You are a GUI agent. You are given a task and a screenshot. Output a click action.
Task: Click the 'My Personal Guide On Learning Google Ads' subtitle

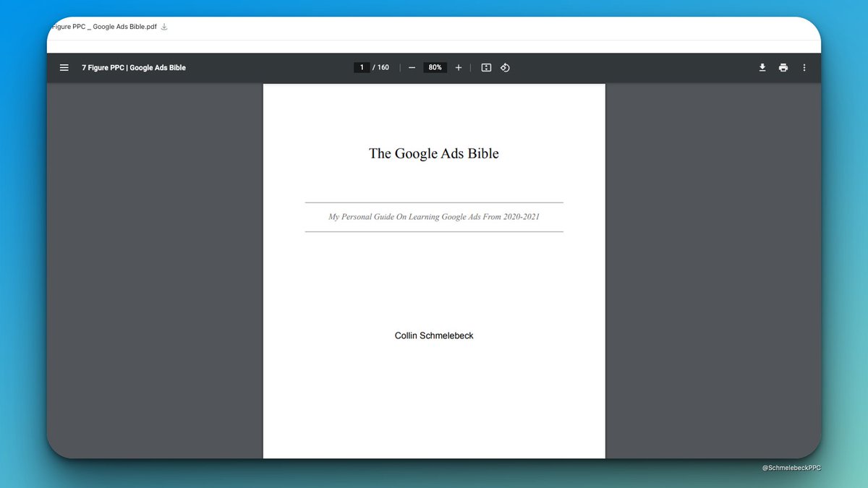[434, 217]
